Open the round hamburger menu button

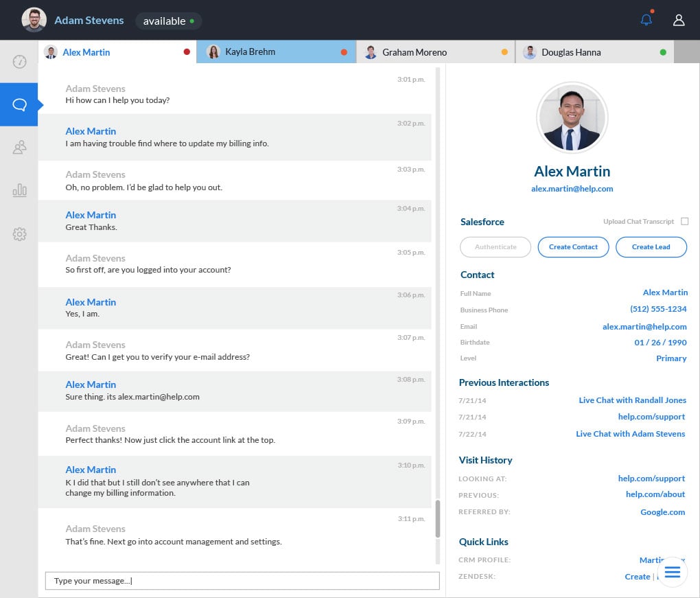(x=672, y=572)
